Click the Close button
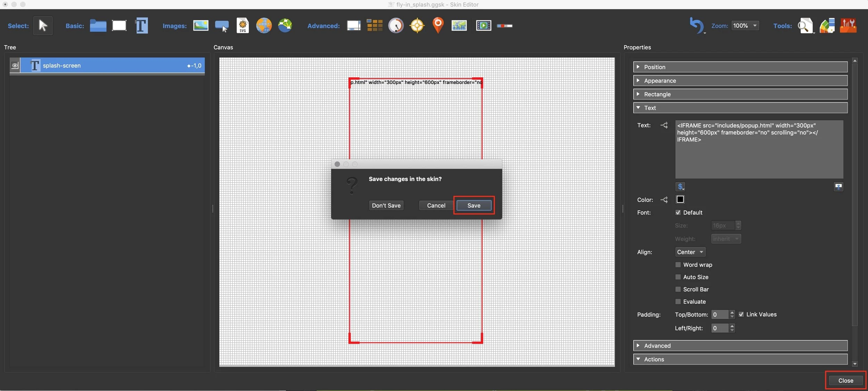Screen dimensions: 868x391 pos(845,381)
